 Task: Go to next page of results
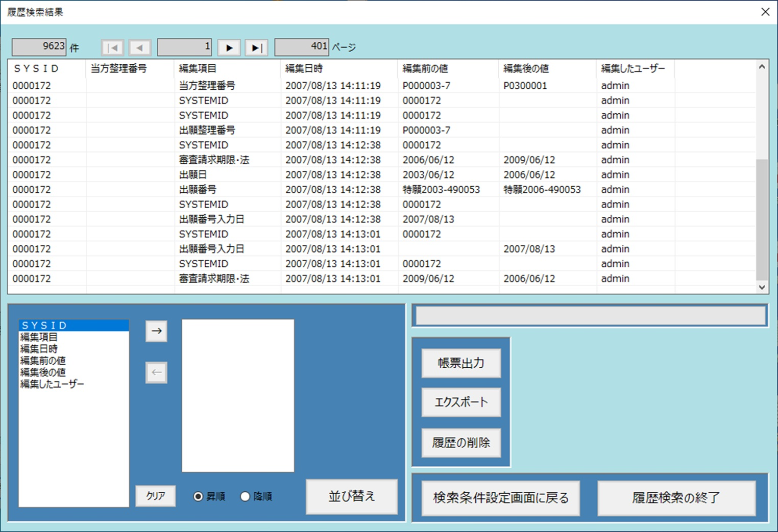pos(229,47)
